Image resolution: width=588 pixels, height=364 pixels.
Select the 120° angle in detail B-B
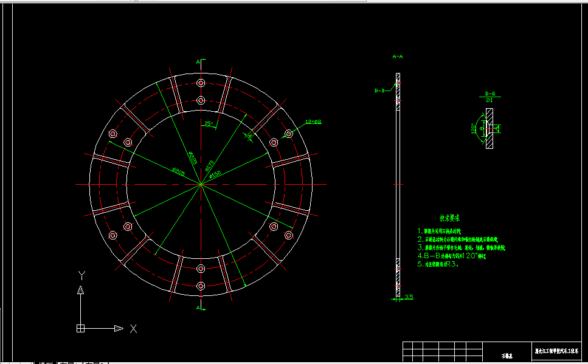point(474,129)
